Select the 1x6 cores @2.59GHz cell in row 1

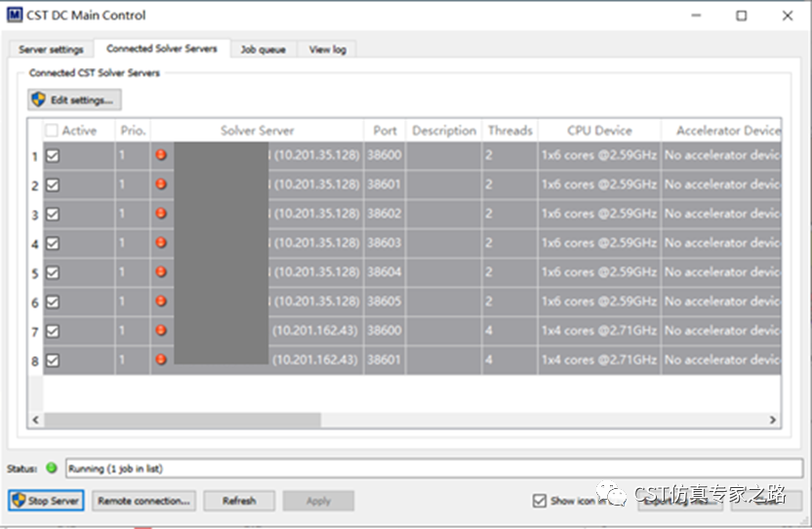pyautogui.click(x=599, y=155)
